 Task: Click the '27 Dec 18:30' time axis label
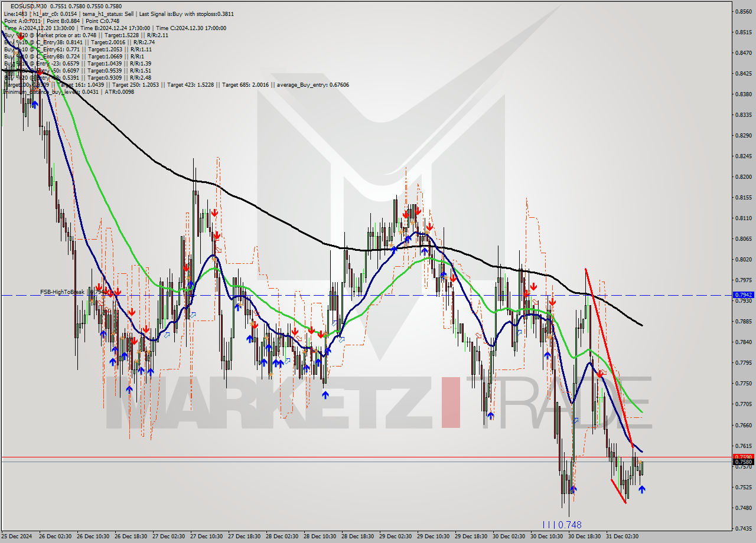[x=244, y=537]
